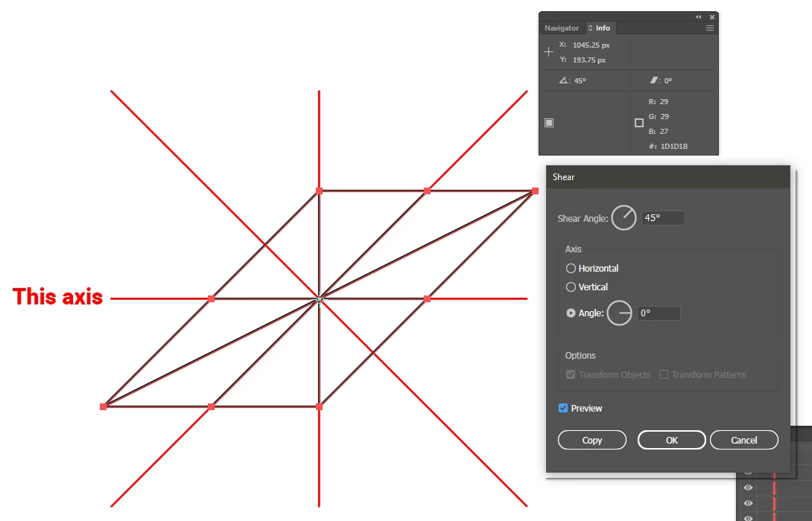Switch to the Info tab

603,28
